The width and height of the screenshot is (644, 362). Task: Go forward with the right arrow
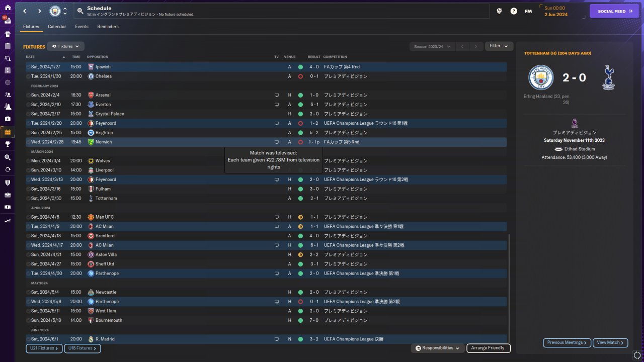[40, 11]
